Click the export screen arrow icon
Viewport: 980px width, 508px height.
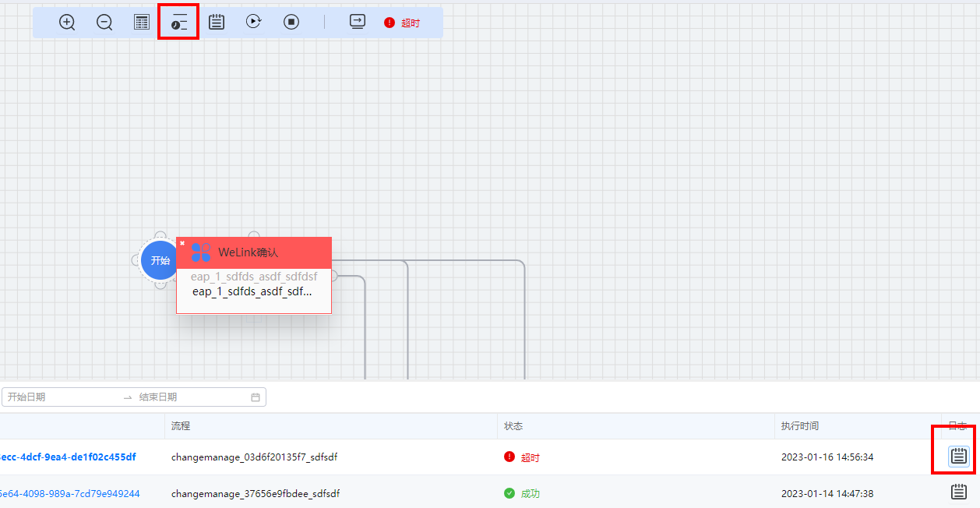click(358, 23)
